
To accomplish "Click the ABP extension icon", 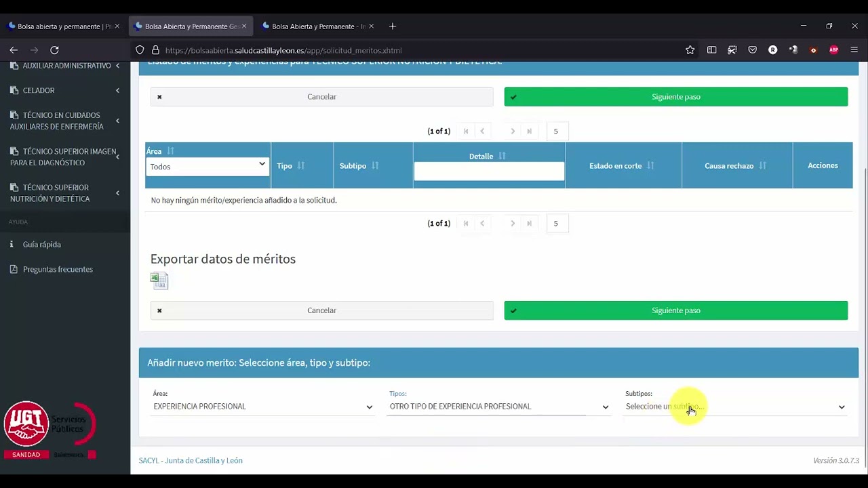I will tap(833, 50).
